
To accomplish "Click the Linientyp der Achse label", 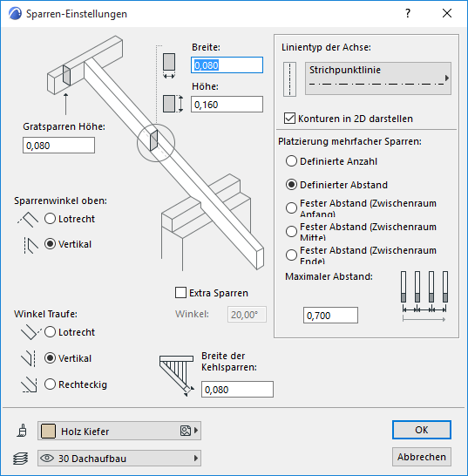I will pyautogui.click(x=326, y=47).
